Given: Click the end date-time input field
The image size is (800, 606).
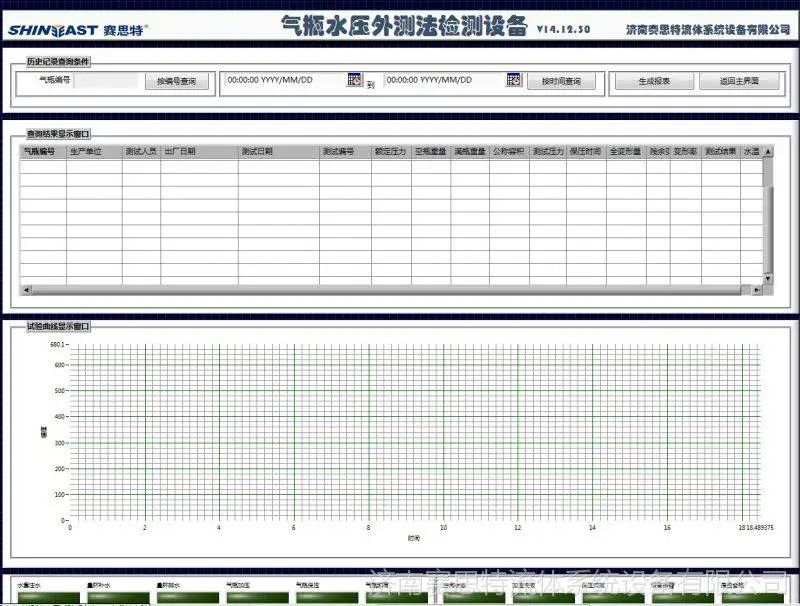Looking at the screenshot, I should [445, 80].
